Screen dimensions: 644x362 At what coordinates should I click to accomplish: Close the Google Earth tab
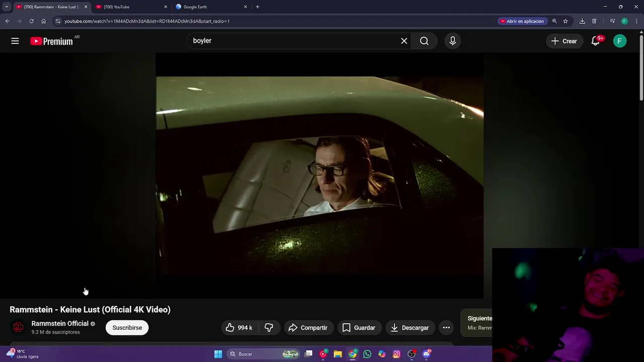(x=246, y=7)
